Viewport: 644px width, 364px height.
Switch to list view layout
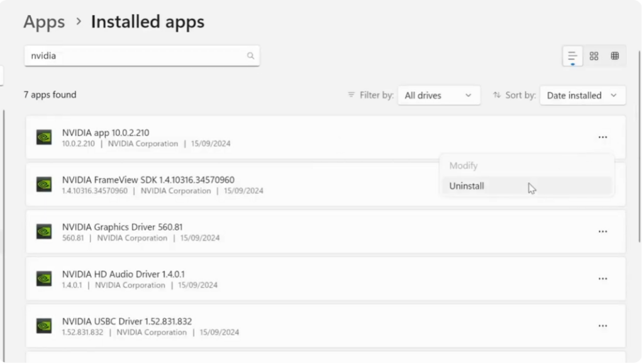(x=572, y=56)
